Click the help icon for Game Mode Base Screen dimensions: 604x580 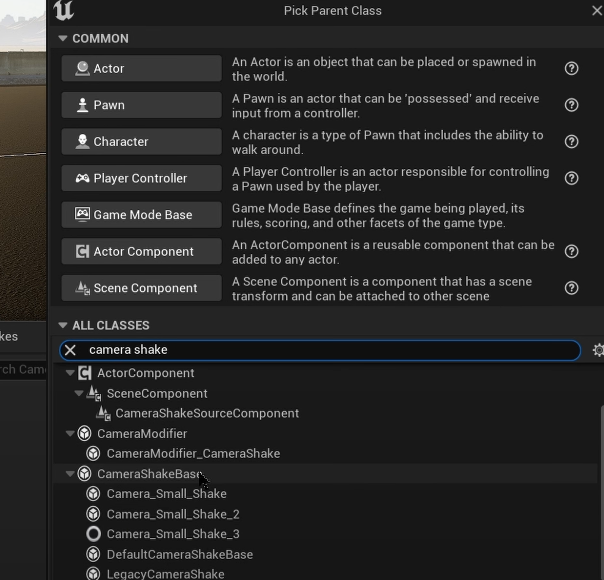pos(572,215)
